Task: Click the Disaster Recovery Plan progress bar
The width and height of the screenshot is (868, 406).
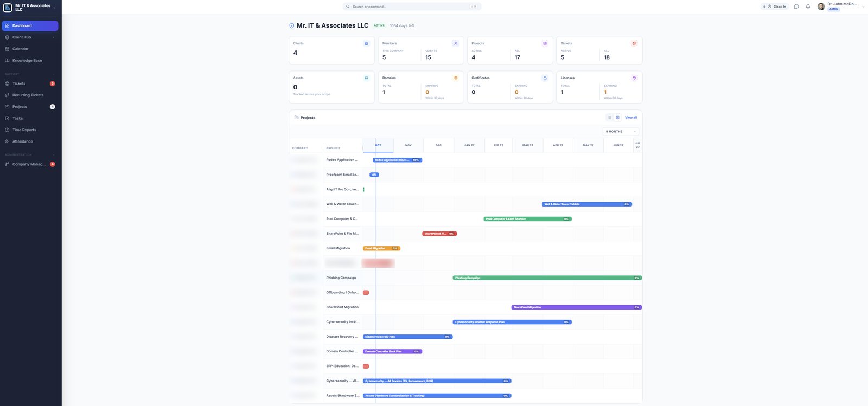Action: click(407, 337)
